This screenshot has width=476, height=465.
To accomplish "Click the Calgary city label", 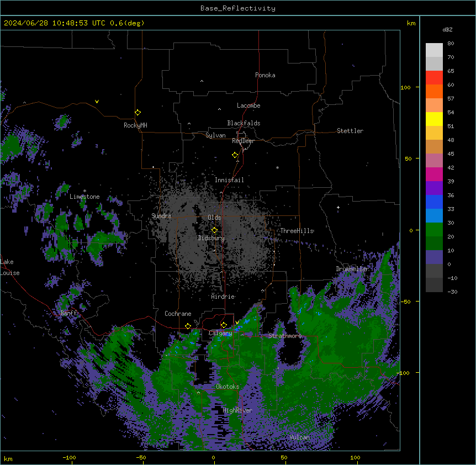I will [x=220, y=333].
